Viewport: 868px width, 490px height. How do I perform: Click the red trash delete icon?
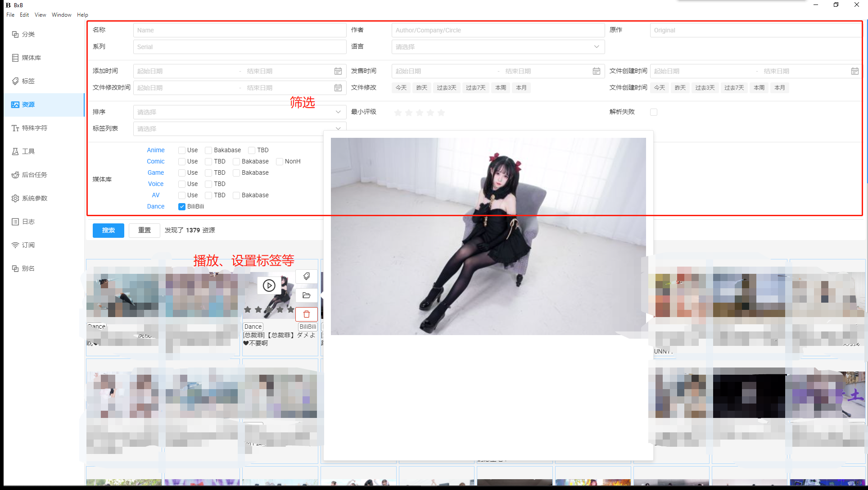(x=307, y=314)
